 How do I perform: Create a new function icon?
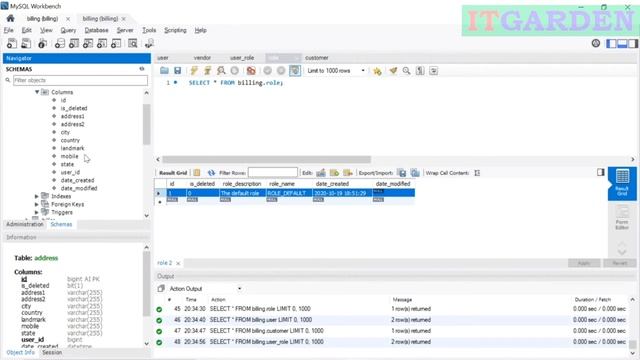click(116, 43)
